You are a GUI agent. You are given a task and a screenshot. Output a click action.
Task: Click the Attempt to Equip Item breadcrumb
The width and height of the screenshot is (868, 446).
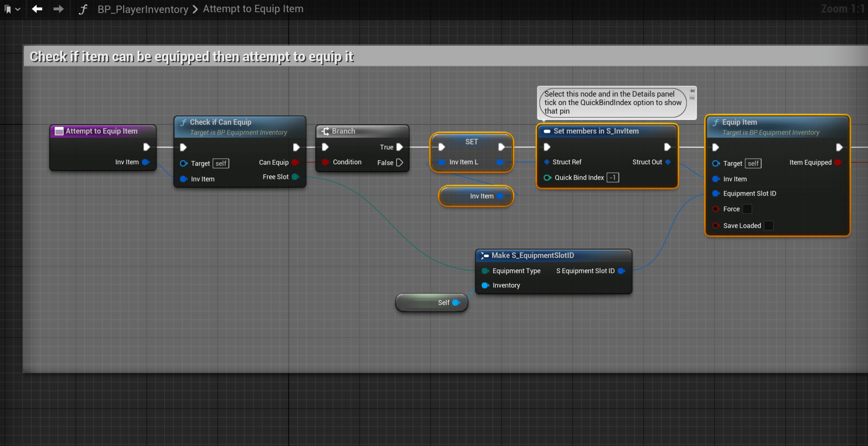[x=253, y=9]
